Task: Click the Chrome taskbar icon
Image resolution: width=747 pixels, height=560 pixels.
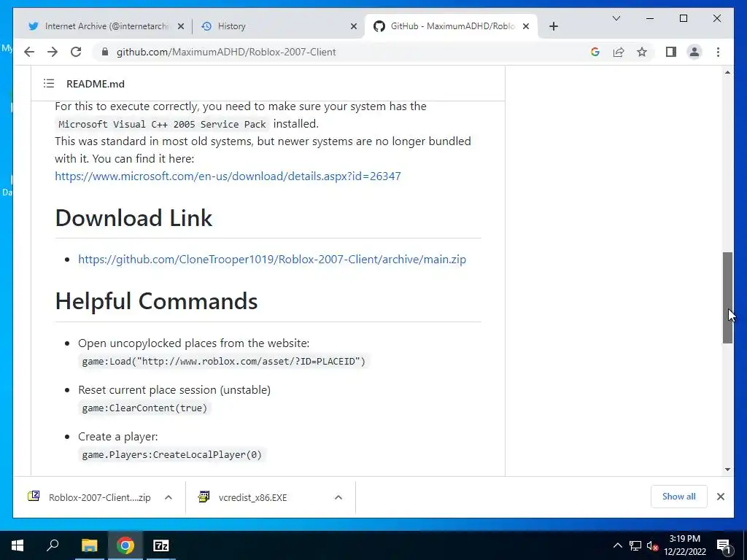Action: coord(125,545)
